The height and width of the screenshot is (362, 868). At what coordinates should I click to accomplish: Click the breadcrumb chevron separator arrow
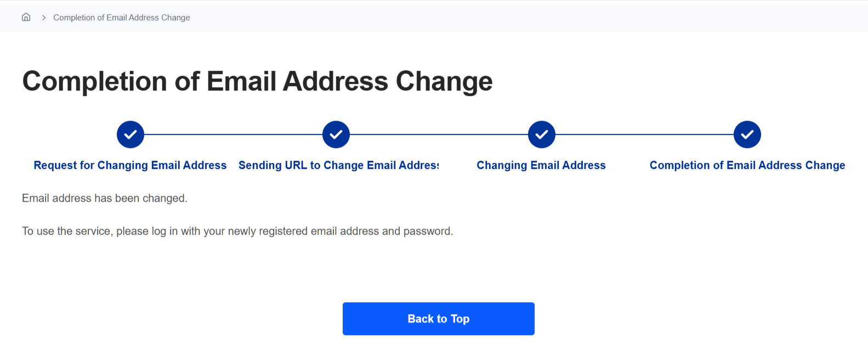[43, 18]
